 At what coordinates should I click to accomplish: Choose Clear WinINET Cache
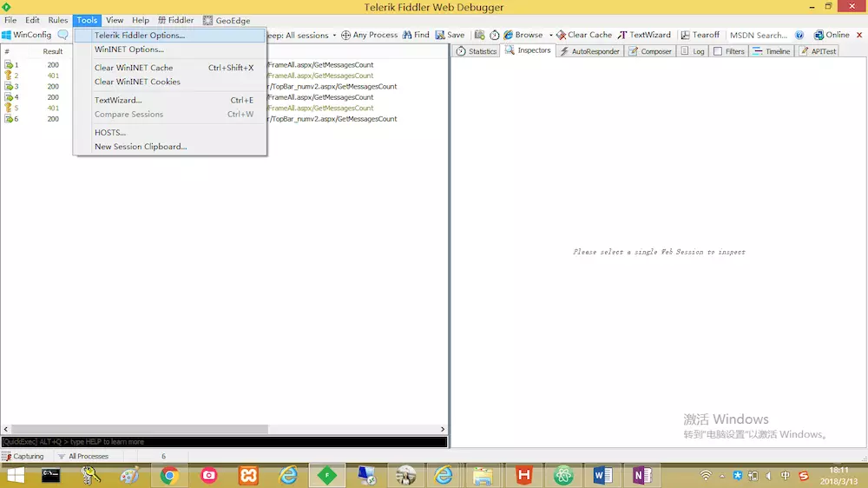click(x=169, y=68)
